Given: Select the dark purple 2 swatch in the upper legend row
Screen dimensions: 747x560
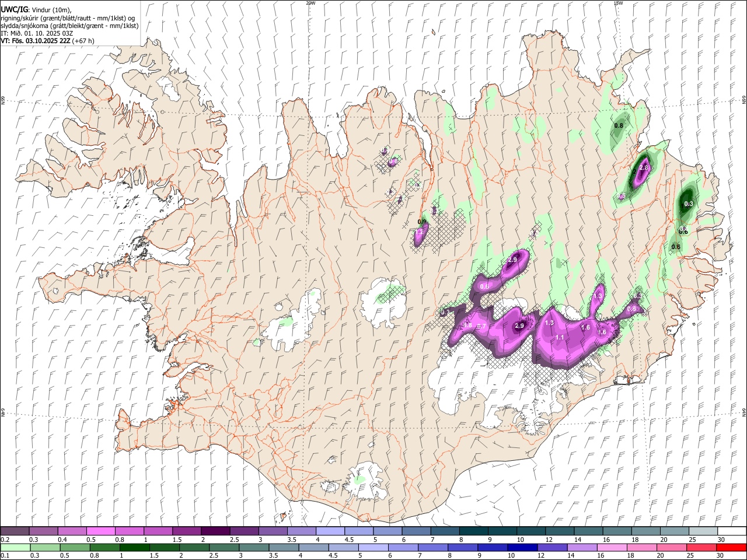Looking at the screenshot, I should [x=215, y=531].
